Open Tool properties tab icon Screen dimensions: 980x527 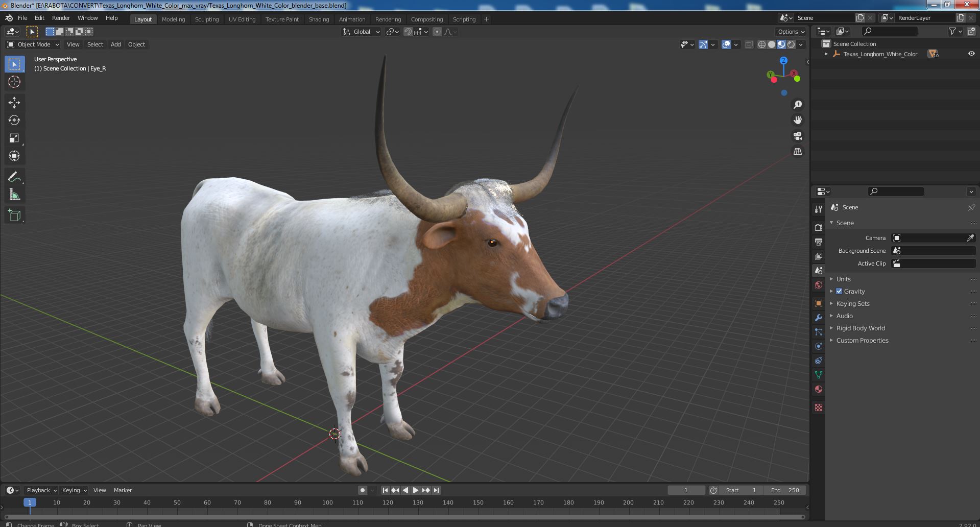click(819, 209)
